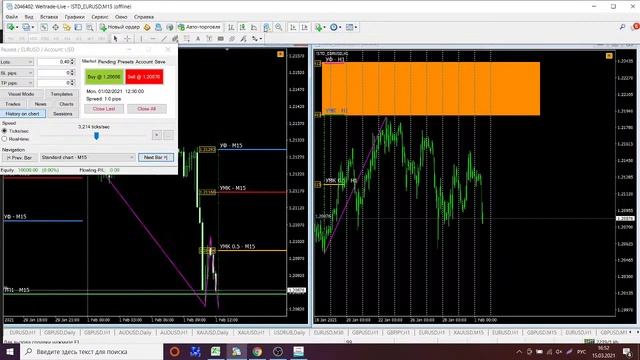Switch to the USDRUB,Daily chart tab
The height and width of the screenshot is (360, 640).
click(289, 333)
